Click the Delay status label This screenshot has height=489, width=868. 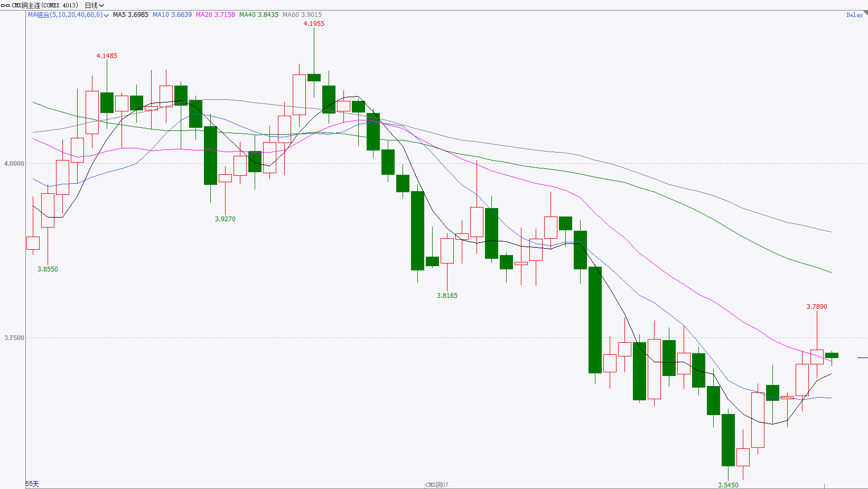tap(854, 15)
